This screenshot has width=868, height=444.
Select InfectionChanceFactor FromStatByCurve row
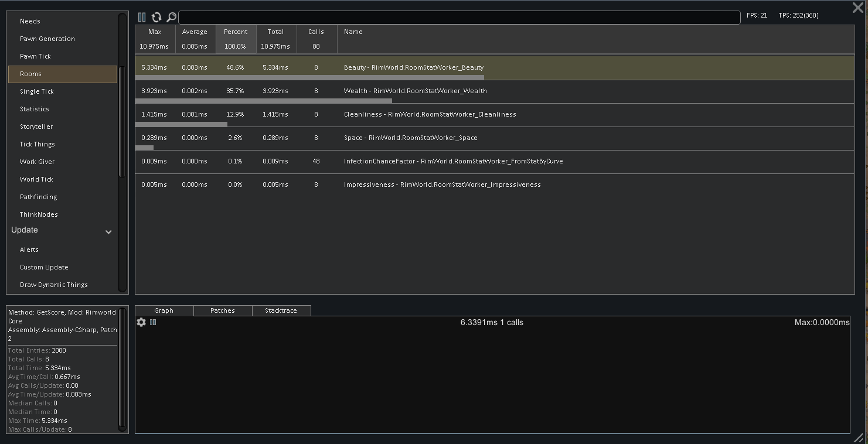coord(495,162)
